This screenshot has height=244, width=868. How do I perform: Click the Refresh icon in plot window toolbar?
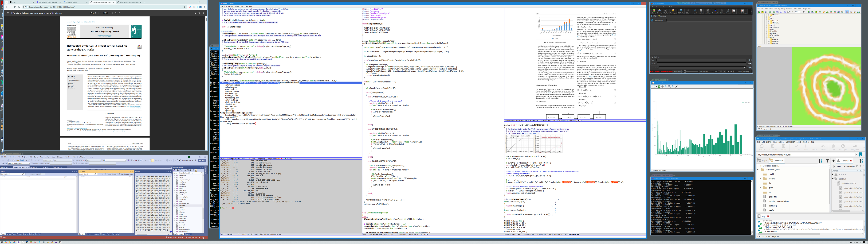[x=659, y=86]
